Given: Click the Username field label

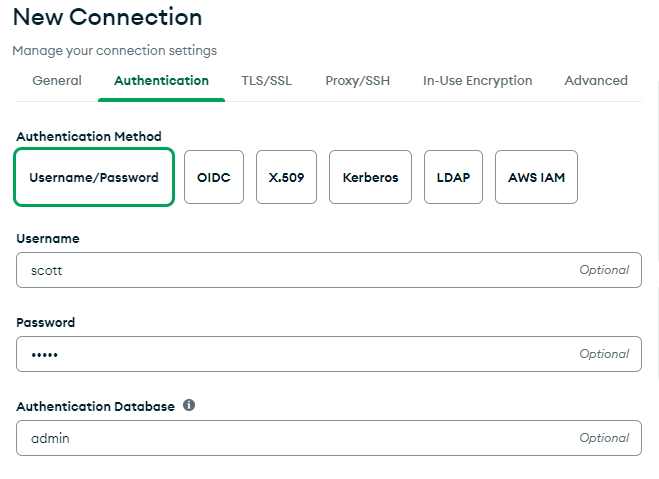Looking at the screenshot, I should [x=48, y=239].
